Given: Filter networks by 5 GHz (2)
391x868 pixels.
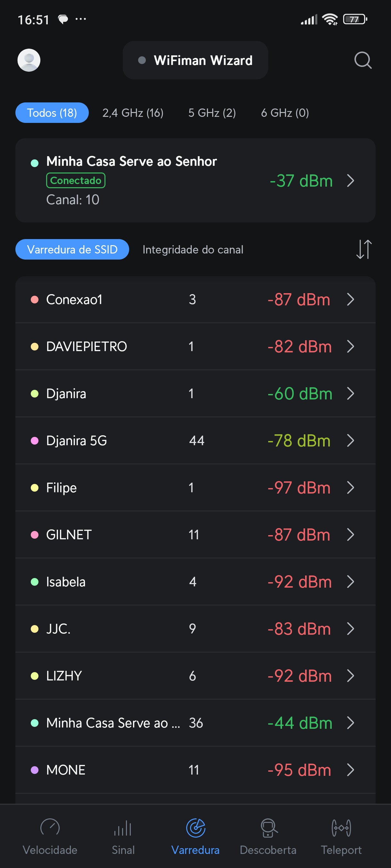Looking at the screenshot, I should [212, 113].
